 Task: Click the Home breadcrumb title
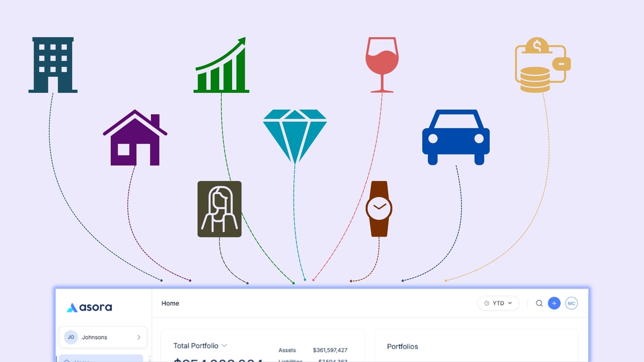[x=170, y=303]
